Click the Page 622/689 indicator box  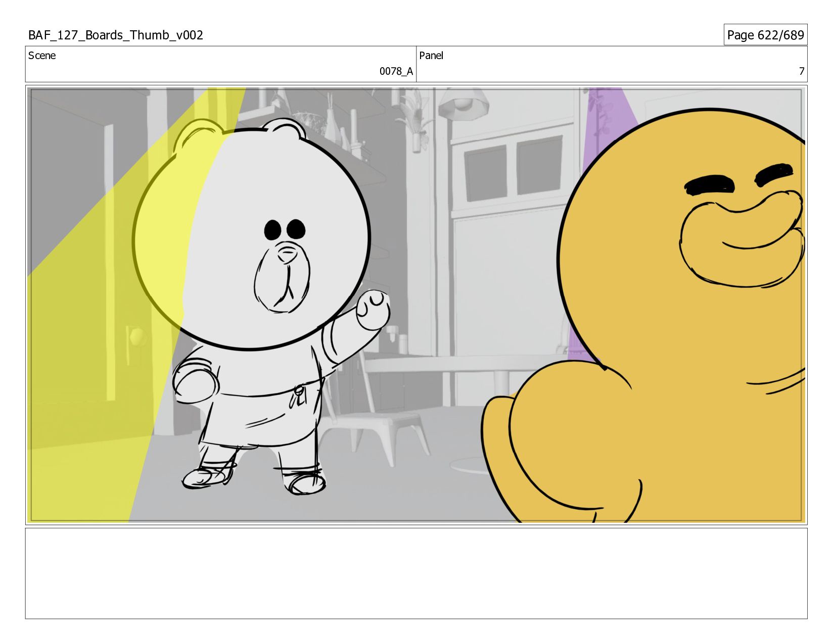click(x=765, y=35)
